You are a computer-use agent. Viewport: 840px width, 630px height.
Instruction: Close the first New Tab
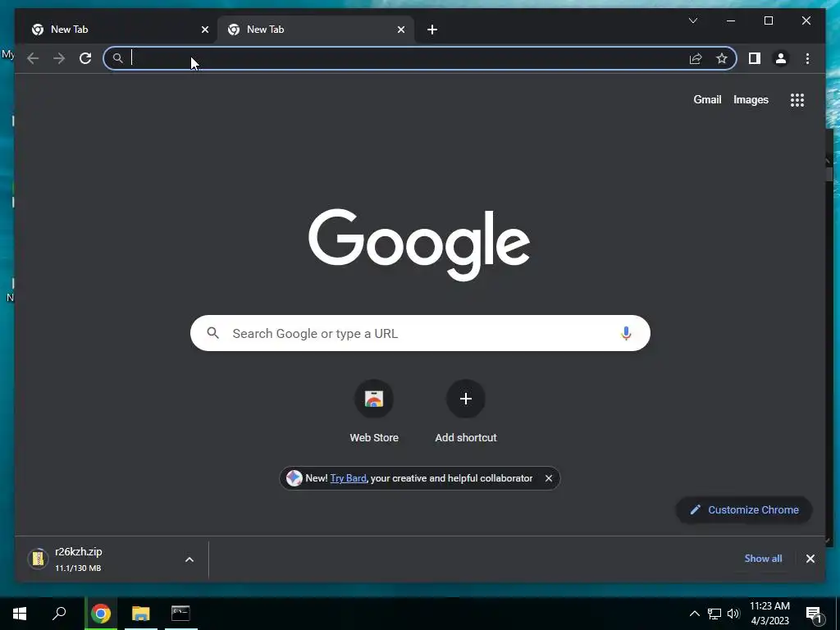point(204,30)
